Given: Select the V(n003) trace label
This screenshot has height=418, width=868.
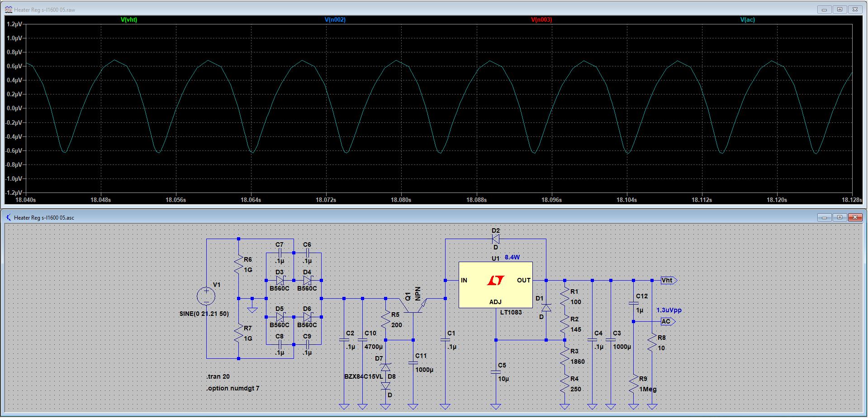Looking at the screenshot, I should pos(541,20).
